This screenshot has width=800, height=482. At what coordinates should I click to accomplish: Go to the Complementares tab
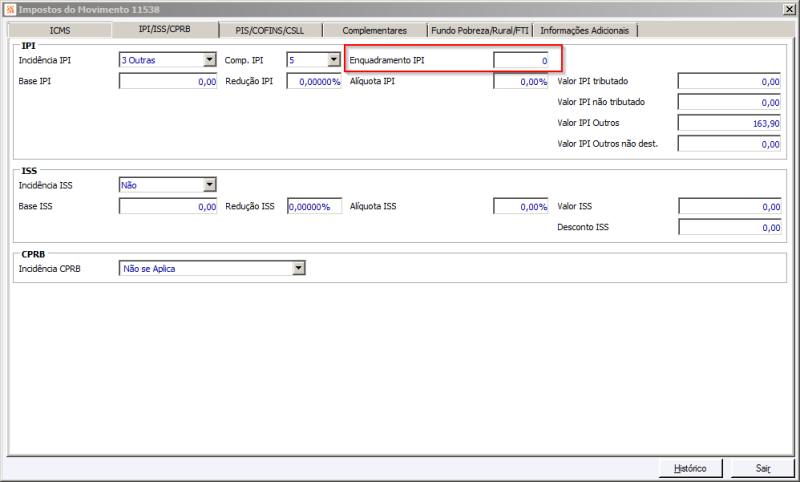pos(374,31)
